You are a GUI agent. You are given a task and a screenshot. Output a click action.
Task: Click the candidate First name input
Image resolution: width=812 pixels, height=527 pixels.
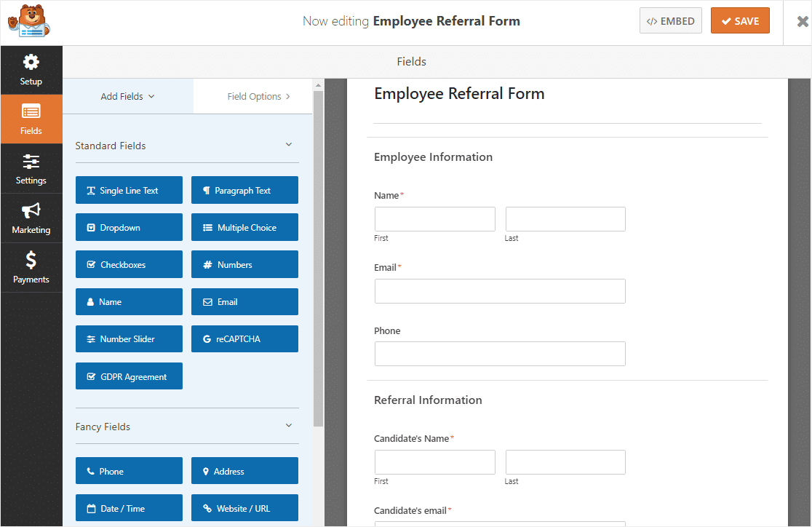tap(434, 461)
